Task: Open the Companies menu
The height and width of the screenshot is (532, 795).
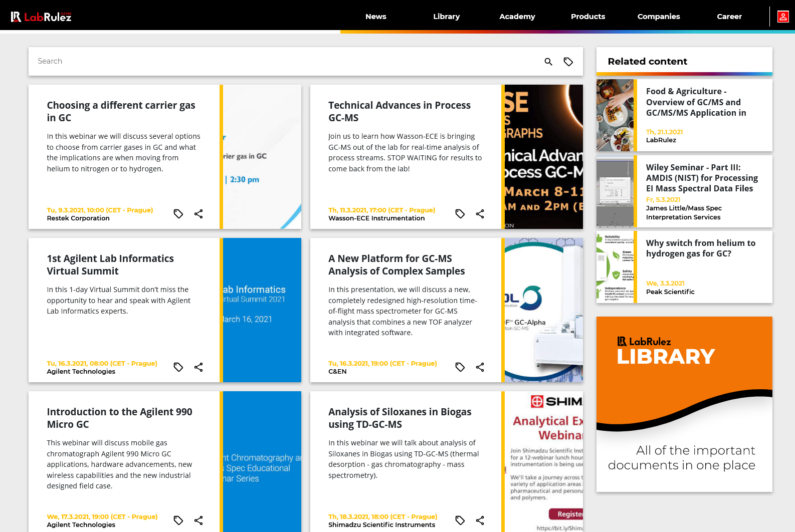Action: click(659, 17)
